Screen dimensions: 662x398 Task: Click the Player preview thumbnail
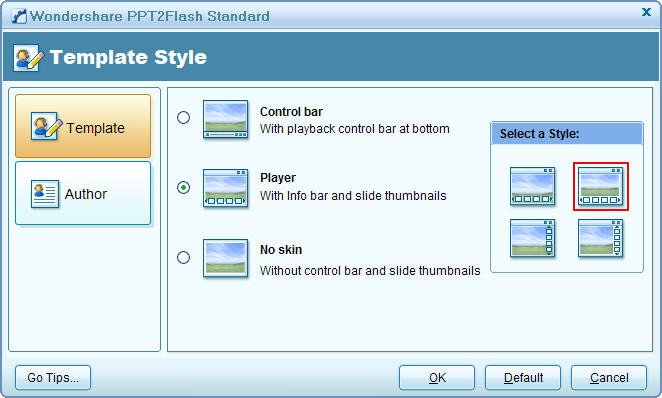pos(225,188)
